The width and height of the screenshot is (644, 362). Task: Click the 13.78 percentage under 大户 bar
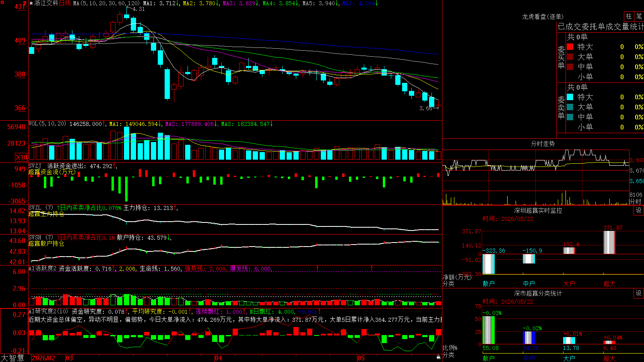(x=571, y=348)
